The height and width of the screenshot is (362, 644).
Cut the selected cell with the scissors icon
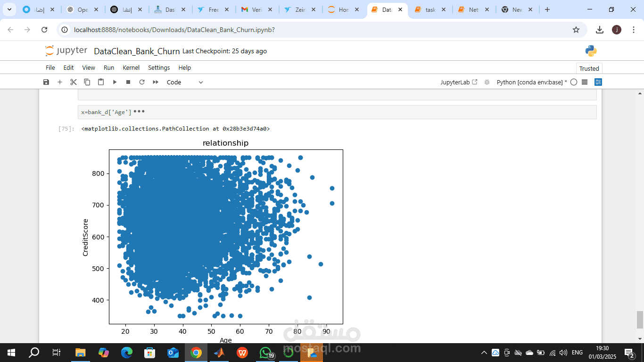74,82
